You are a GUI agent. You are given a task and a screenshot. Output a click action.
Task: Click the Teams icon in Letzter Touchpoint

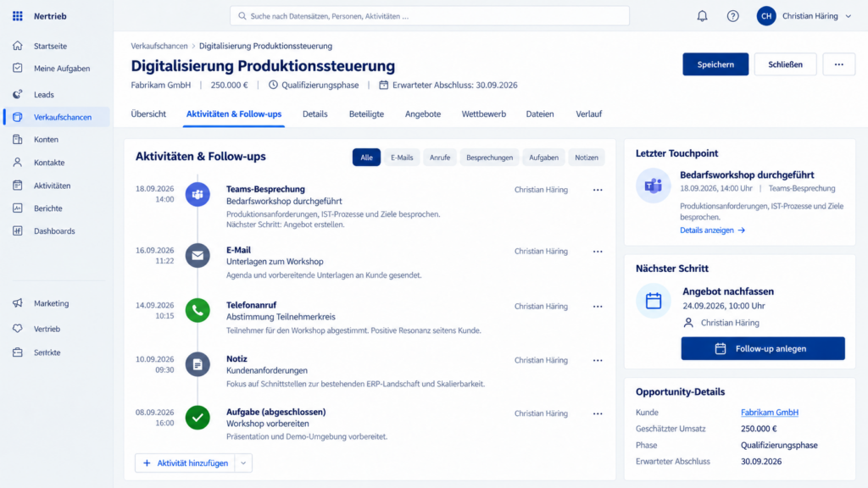[x=654, y=186]
